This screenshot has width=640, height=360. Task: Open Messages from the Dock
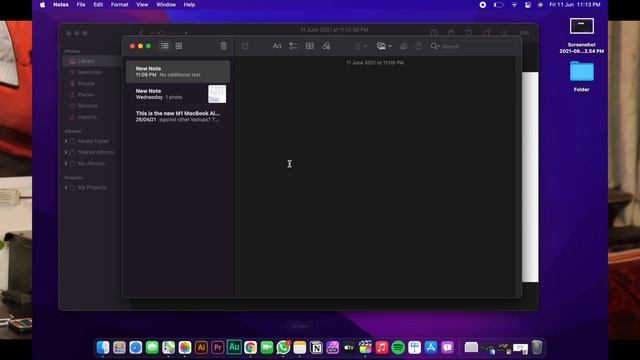152,347
